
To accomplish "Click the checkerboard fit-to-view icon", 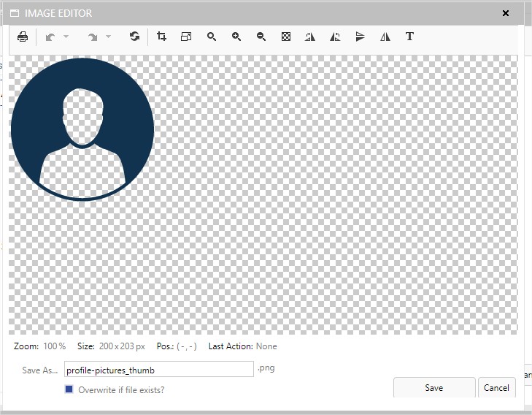I will click(286, 37).
